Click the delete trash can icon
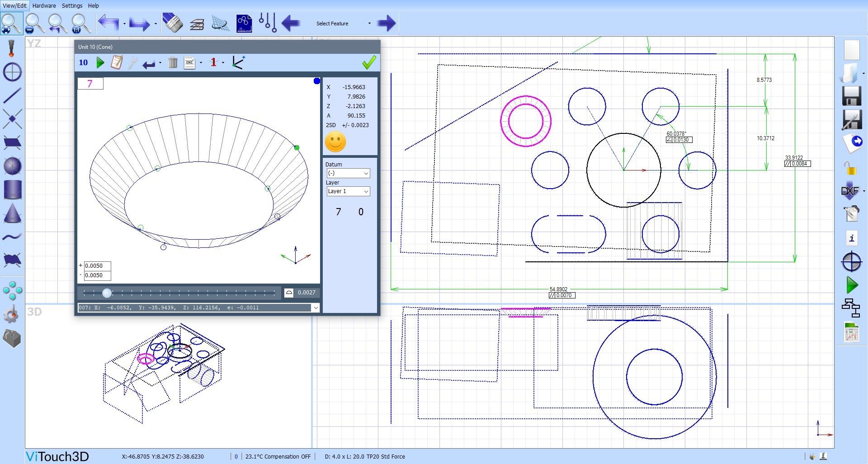The image size is (868, 464). (x=173, y=63)
